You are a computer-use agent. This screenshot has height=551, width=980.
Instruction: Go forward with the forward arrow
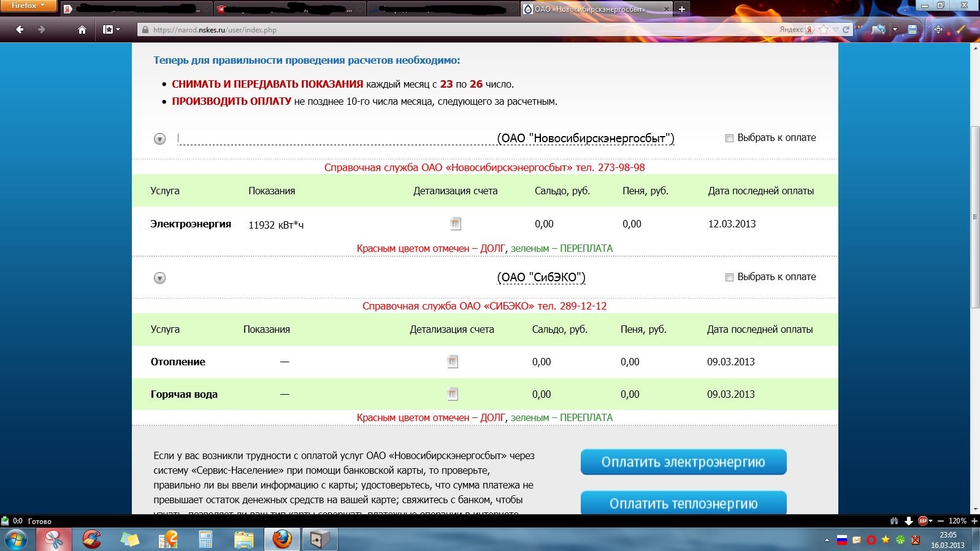[41, 29]
